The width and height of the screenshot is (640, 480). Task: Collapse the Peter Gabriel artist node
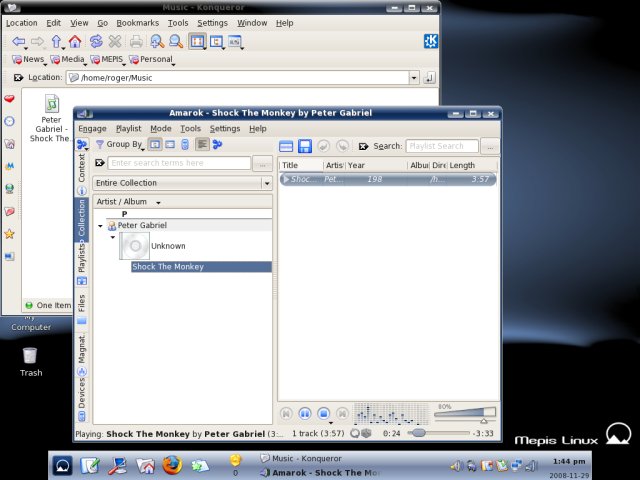pyautogui.click(x=100, y=226)
